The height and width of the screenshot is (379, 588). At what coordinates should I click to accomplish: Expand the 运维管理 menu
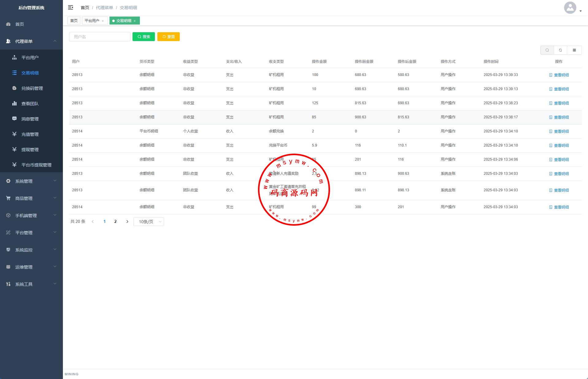(x=31, y=267)
